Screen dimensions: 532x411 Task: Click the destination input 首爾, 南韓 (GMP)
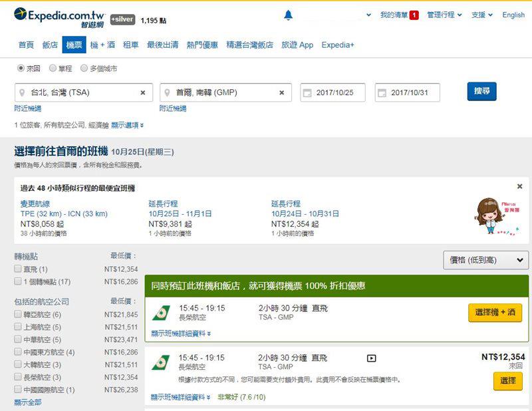[x=225, y=92]
